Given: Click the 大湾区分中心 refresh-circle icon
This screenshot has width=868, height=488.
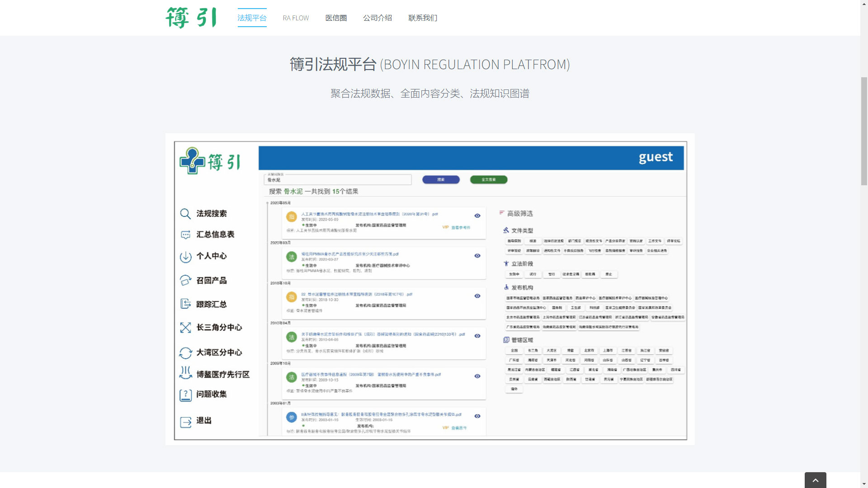Looking at the screenshot, I should coord(185,353).
